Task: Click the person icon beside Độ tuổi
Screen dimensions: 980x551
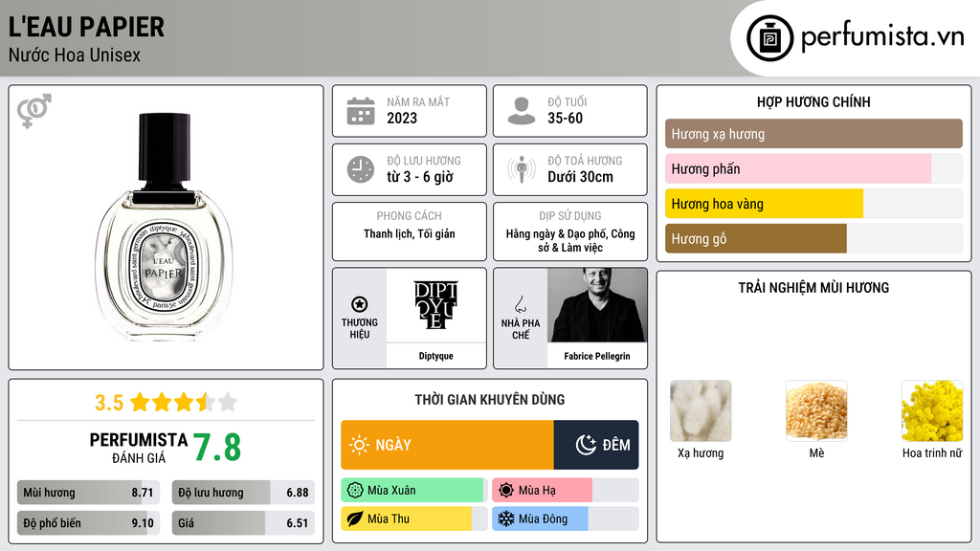Action: pyautogui.click(x=522, y=111)
